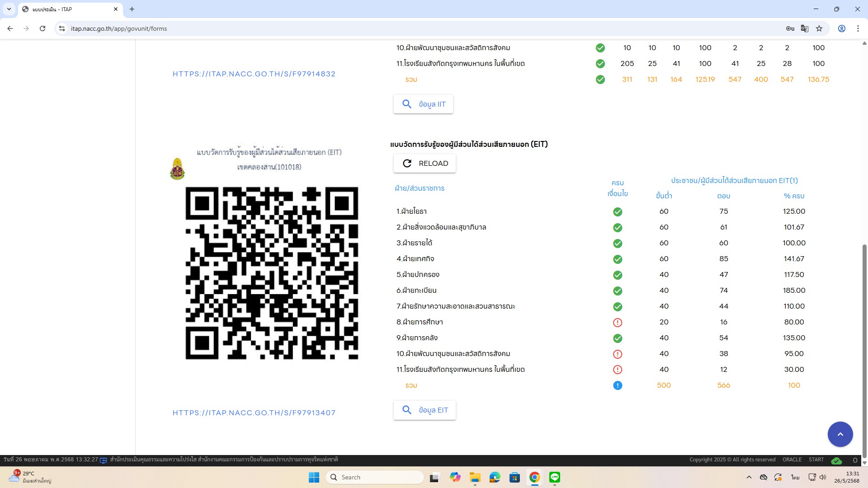This screenshot has height=488, width=868.
Task: Click the green check for 4.ฝ่ายเทศกิจ
Action: pyautogui.click(x=618, y=259)
